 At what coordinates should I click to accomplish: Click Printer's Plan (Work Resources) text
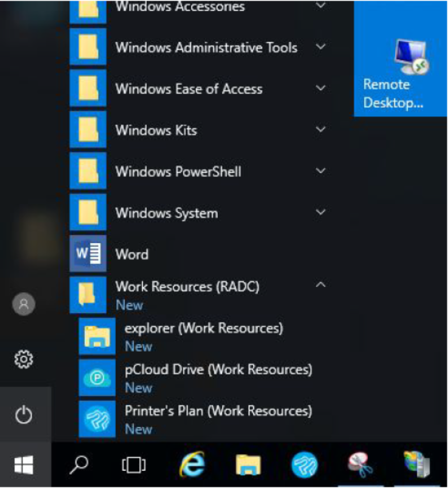tap(218, 411)
